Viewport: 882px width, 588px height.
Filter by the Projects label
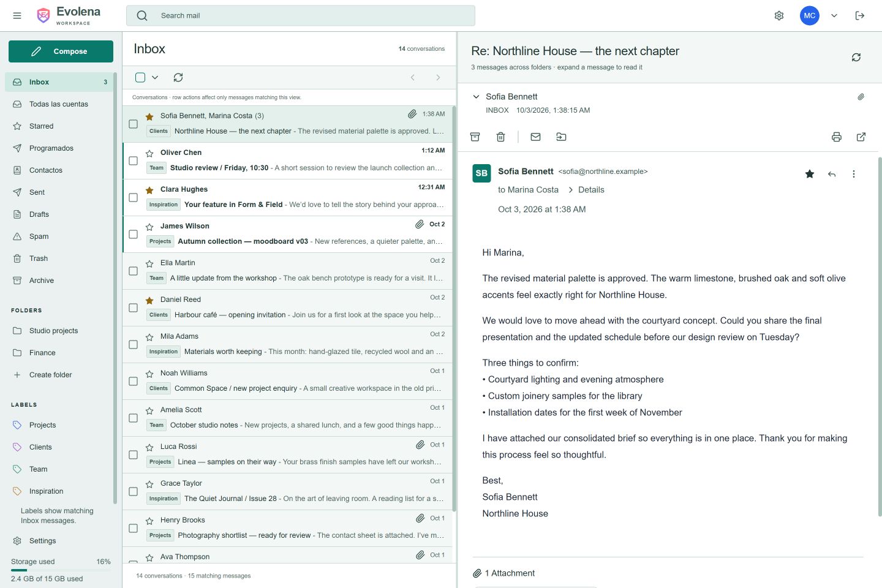(x=59, y=425)
